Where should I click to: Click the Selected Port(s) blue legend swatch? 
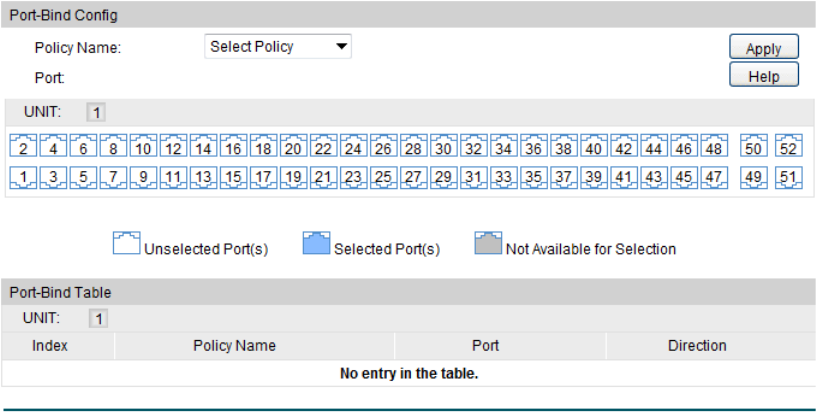coord(316,245)
